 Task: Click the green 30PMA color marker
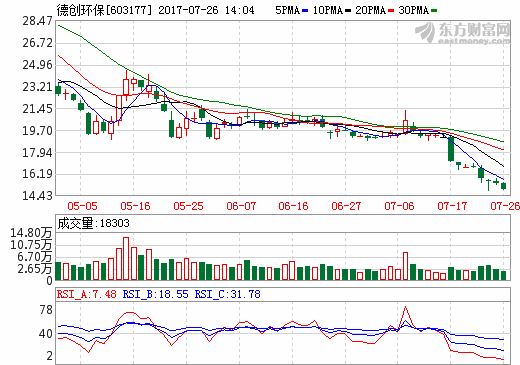tap(434, 11)
